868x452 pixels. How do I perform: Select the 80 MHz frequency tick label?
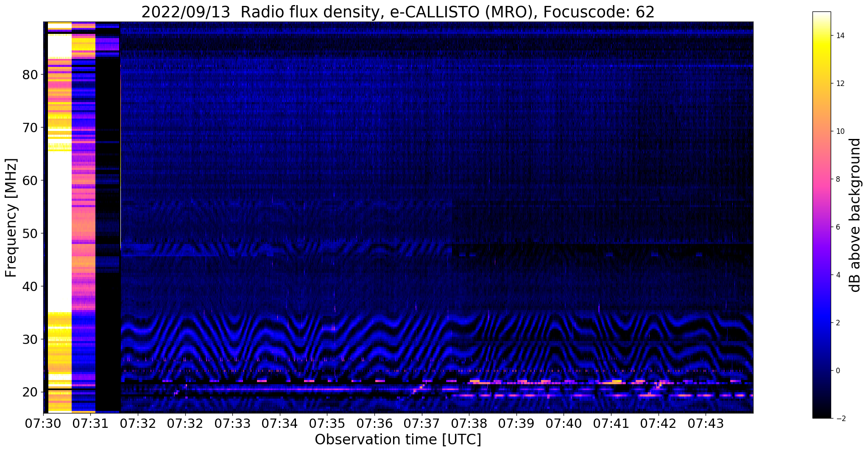(30, 75)
